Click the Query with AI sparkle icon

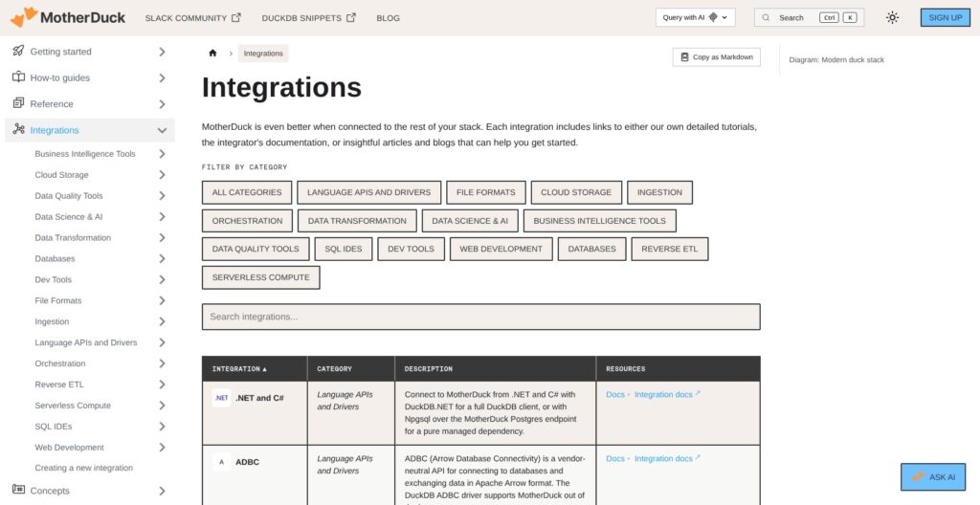pos(713,17)
